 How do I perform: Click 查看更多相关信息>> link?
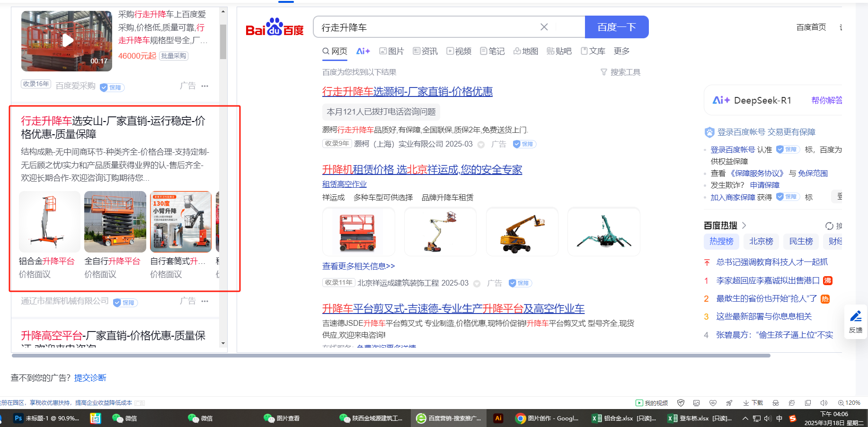coord(359,266)
